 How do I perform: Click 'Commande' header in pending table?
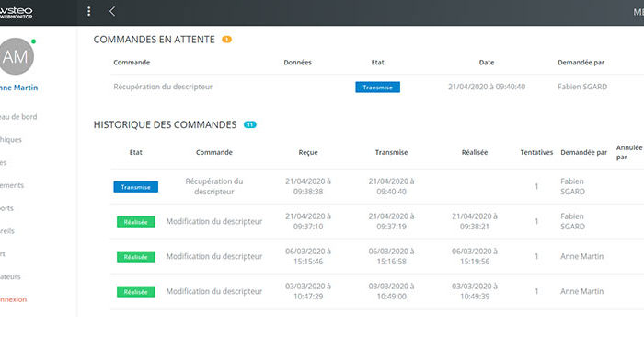coord(132,63)
